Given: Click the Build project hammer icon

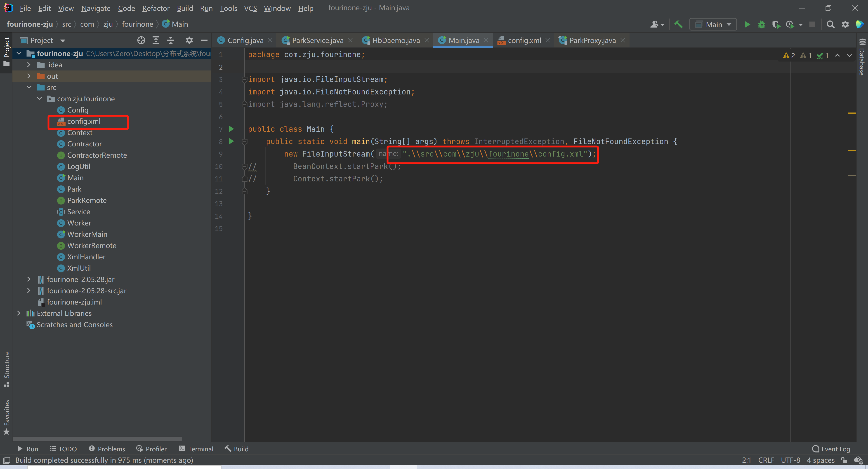Looking at the screenshot, I should pos(678,25).
